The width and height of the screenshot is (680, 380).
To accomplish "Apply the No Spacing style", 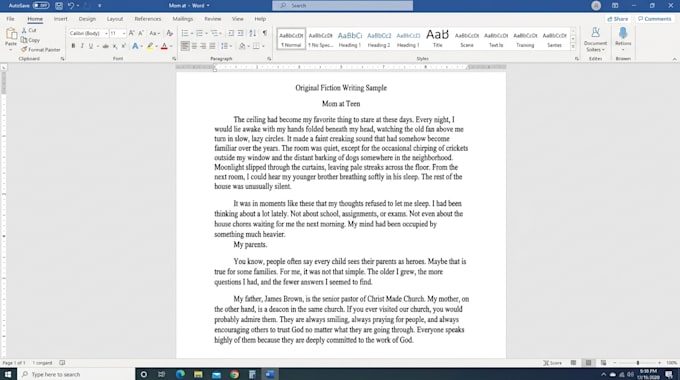I will point(320,39).
